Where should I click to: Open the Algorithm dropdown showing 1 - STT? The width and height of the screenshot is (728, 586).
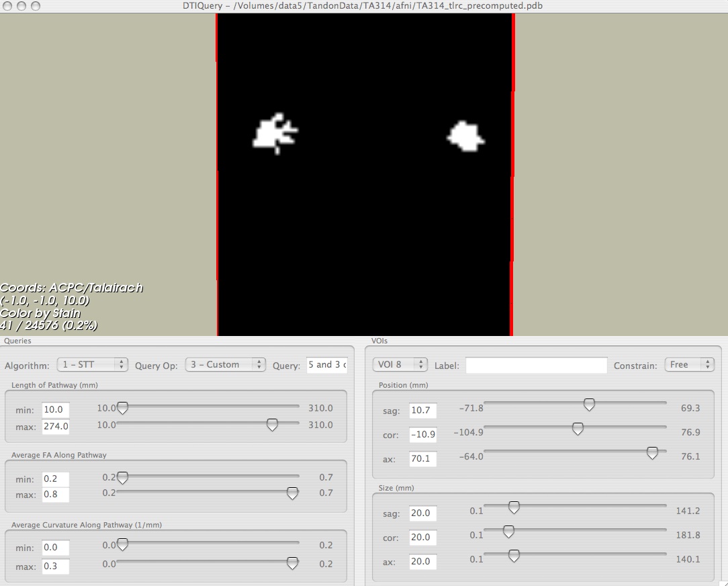(92, 364)
